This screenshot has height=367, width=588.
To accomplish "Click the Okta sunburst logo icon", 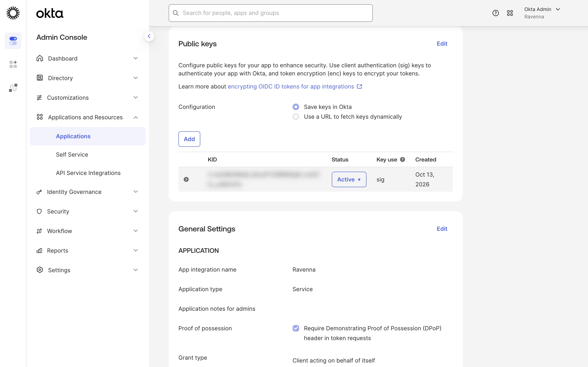I will (x=13, y=13).
